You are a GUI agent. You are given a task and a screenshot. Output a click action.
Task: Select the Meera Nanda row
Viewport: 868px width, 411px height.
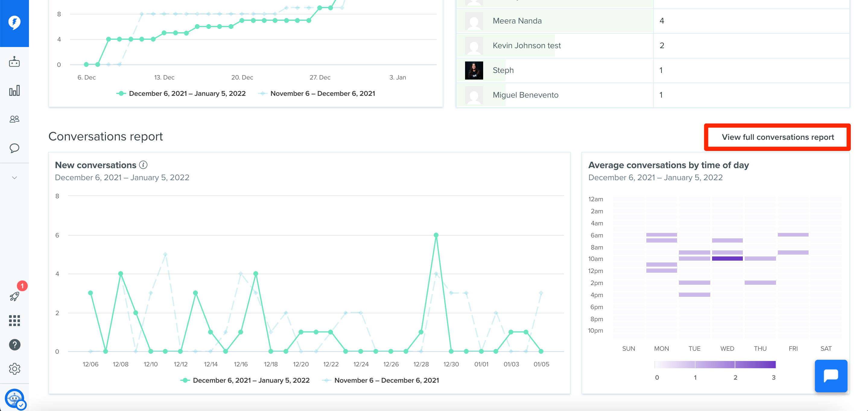click(x=652, y=21)
